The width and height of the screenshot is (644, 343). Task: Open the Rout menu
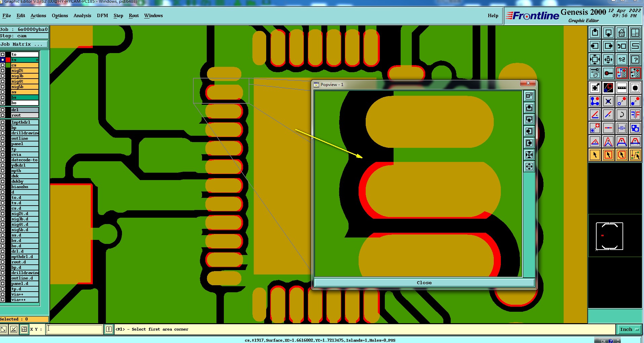coord(134,15)
